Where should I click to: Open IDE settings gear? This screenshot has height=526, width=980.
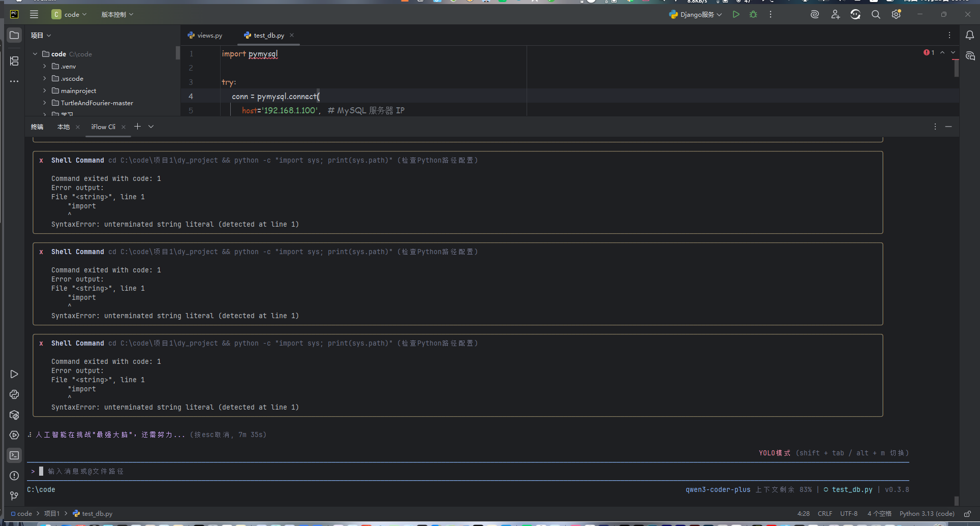(x=896, y=15)
